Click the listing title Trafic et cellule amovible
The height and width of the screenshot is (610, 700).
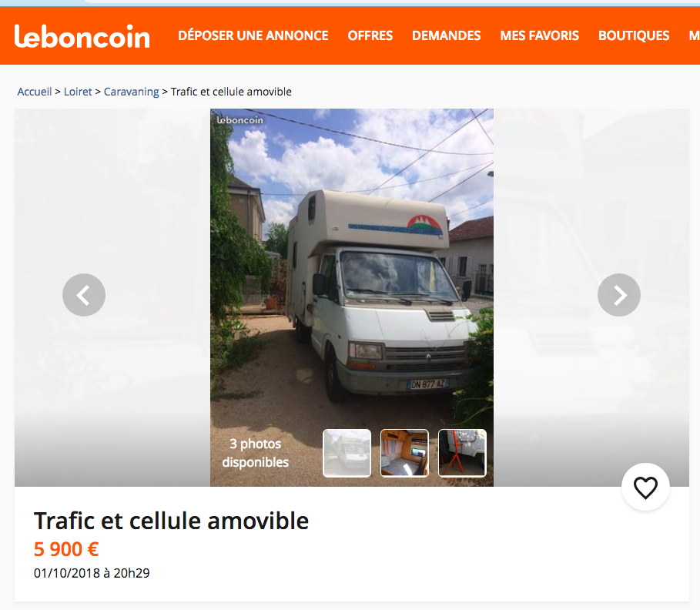coord(172,521)
